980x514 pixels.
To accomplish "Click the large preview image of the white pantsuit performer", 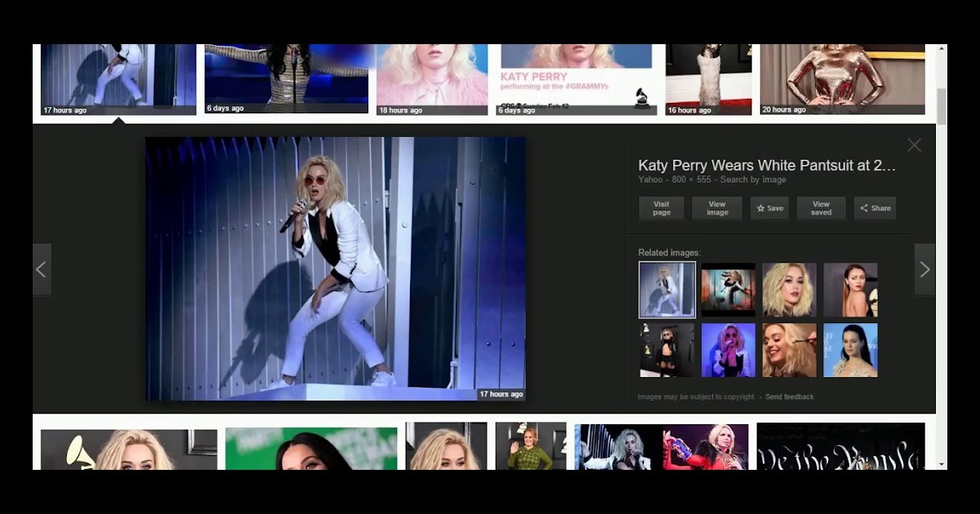I will 336,268.
